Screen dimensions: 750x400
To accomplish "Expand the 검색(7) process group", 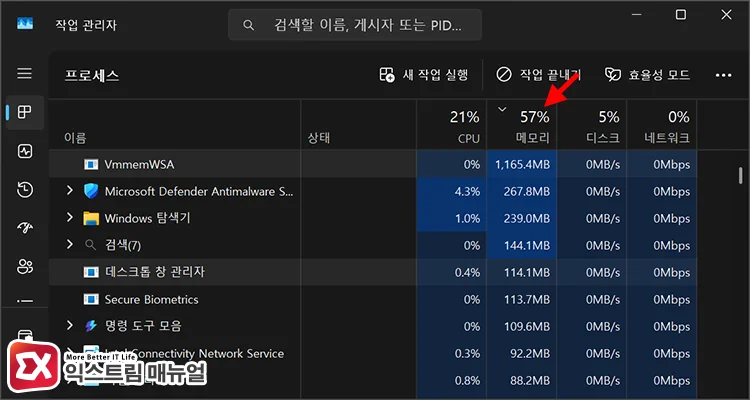I will point(70,244).
